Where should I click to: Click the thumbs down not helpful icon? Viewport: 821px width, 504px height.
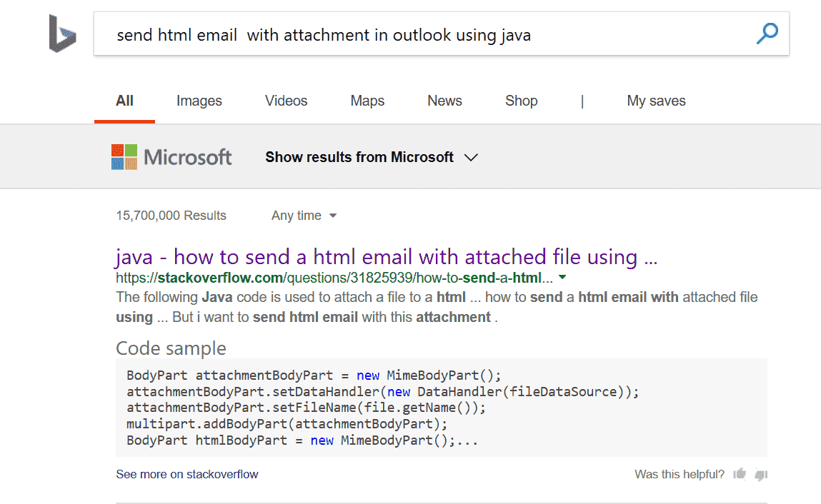761,475
